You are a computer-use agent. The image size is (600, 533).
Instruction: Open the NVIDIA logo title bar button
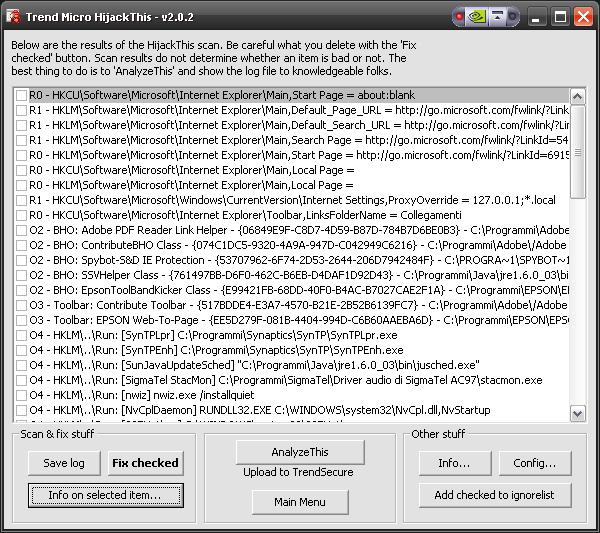(x=477, y=17)
